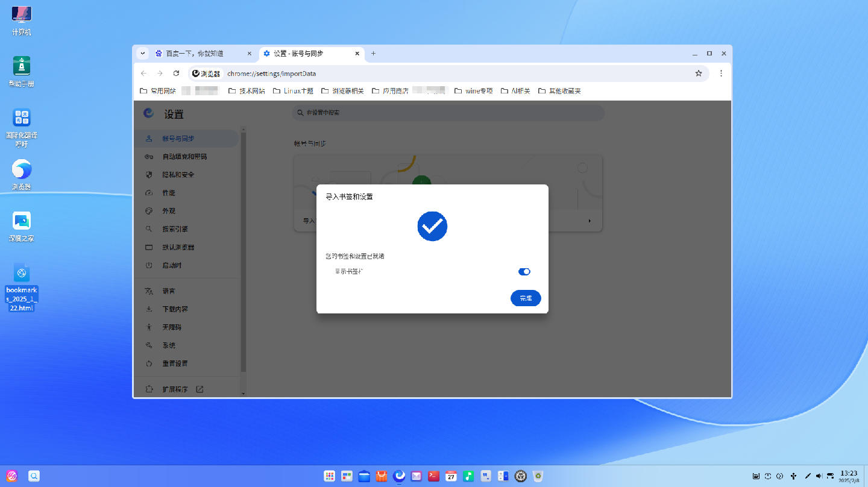The width and height of the screenshot is (868, 487).
Task: Click the settings sidebar scrollbar
Action: [244, 251]
